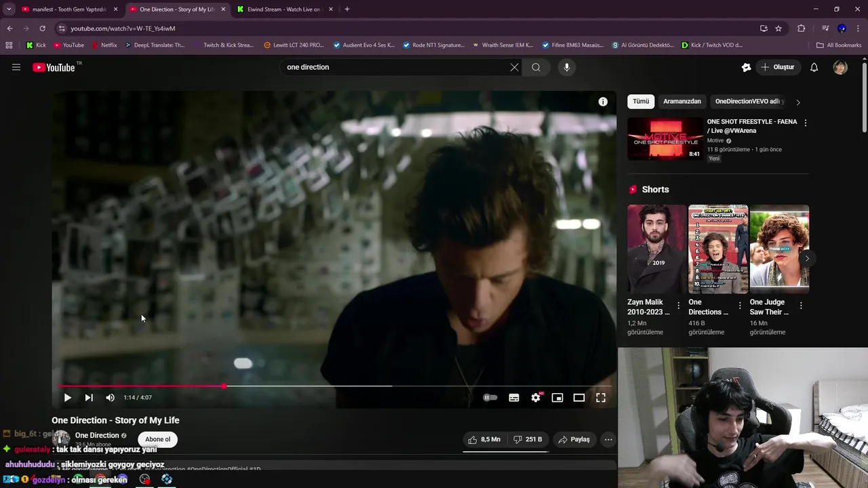Open the media controls icon in the toolbar

[825, 28]
